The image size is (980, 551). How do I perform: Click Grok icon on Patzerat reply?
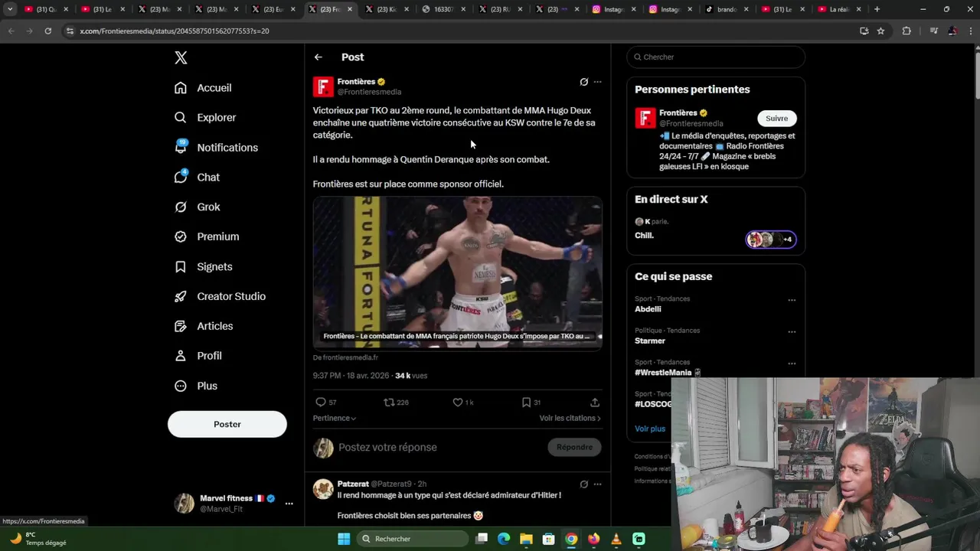pyautogui.click(x=583, y=484)
